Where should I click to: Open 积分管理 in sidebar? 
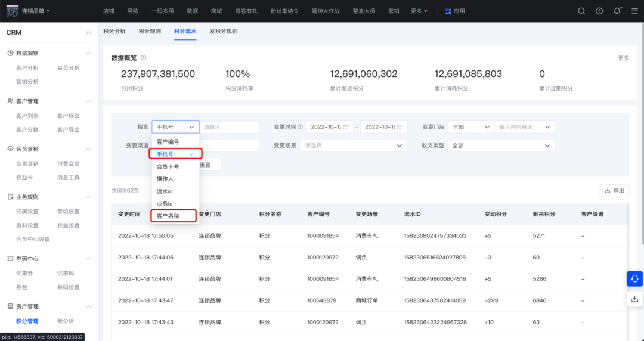click(27, 321)
